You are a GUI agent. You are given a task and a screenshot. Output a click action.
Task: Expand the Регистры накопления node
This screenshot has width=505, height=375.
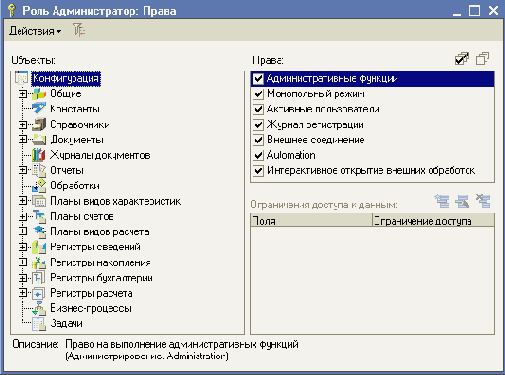[23, 262]
